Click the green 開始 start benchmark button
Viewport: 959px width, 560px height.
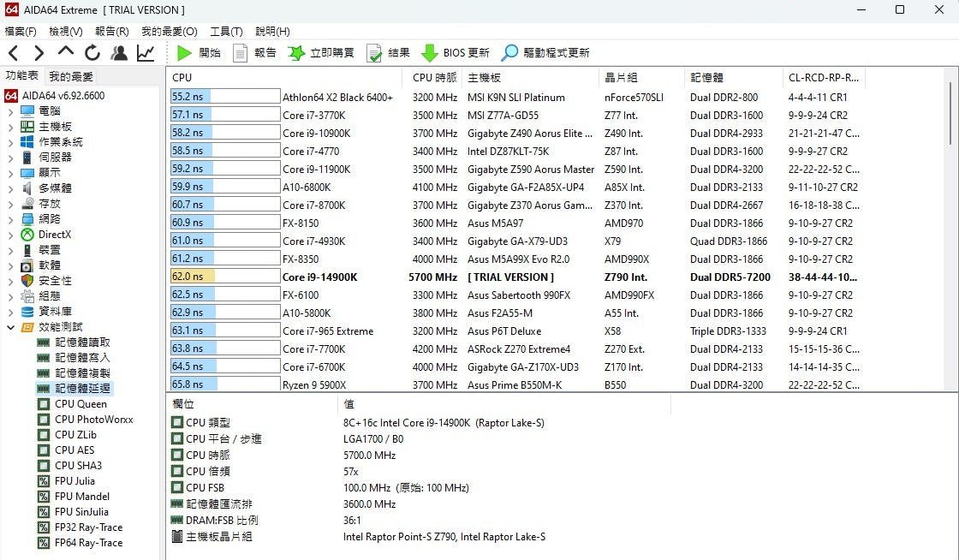[x=198, y=53]
